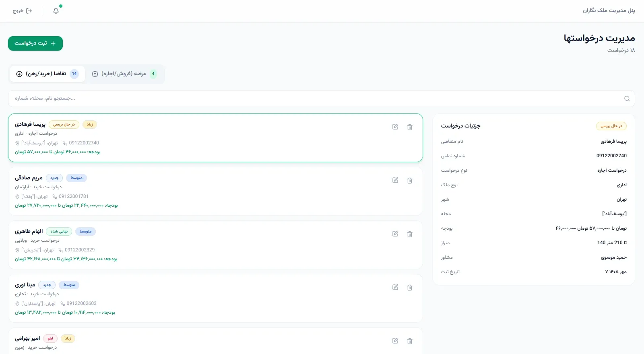This screenshot has width=644, height=354.
Task: Click the location pin icon next to ونک
Action: coord(17,197)
